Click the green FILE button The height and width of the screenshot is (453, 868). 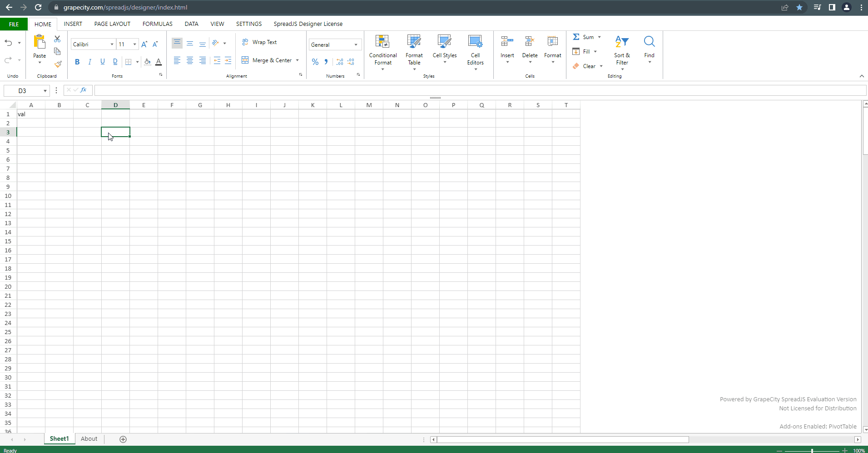point(14,24)
